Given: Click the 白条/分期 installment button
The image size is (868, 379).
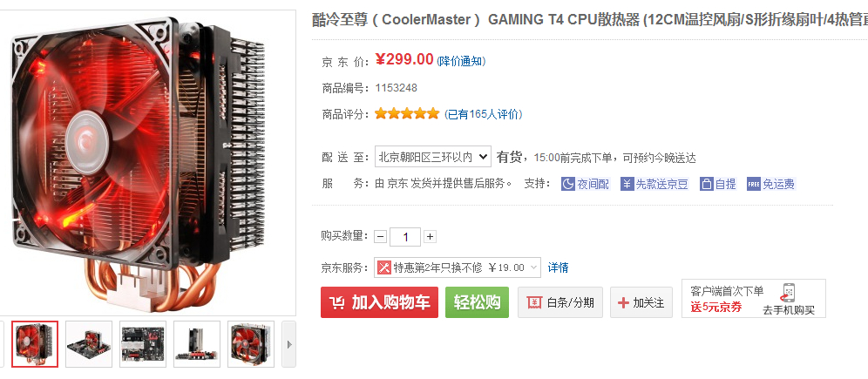Looking at the screenshot, I should click(x=560, y=302).
